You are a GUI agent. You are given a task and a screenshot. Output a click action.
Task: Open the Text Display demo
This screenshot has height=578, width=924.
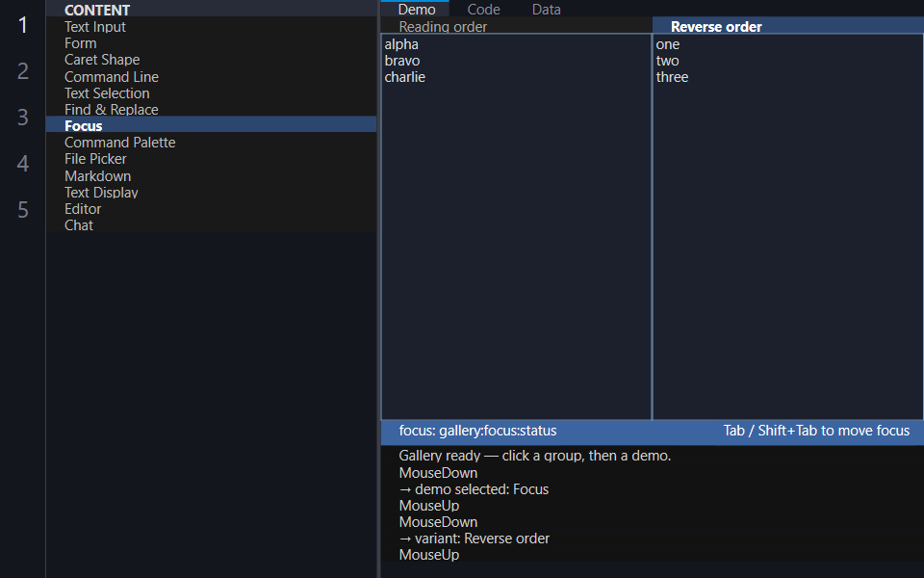[x=211, y=193]
